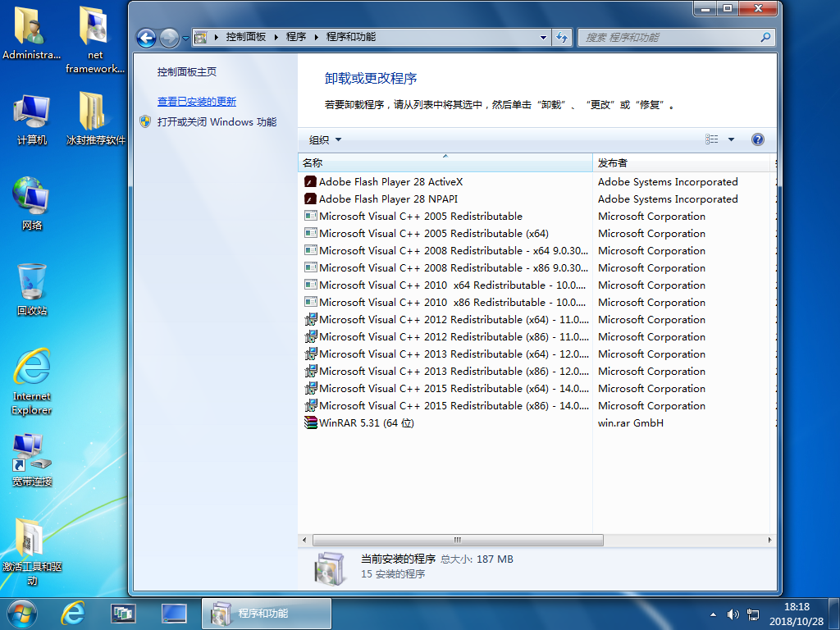
Task: Expand the address bar history dropdown
Action: (543, 38)
